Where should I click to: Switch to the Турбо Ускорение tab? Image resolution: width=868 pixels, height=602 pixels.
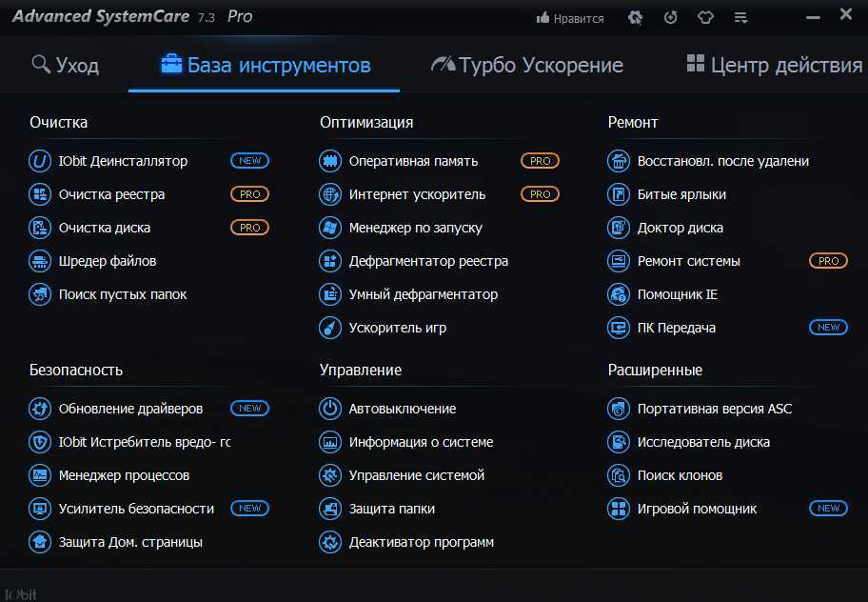(527, 65)
